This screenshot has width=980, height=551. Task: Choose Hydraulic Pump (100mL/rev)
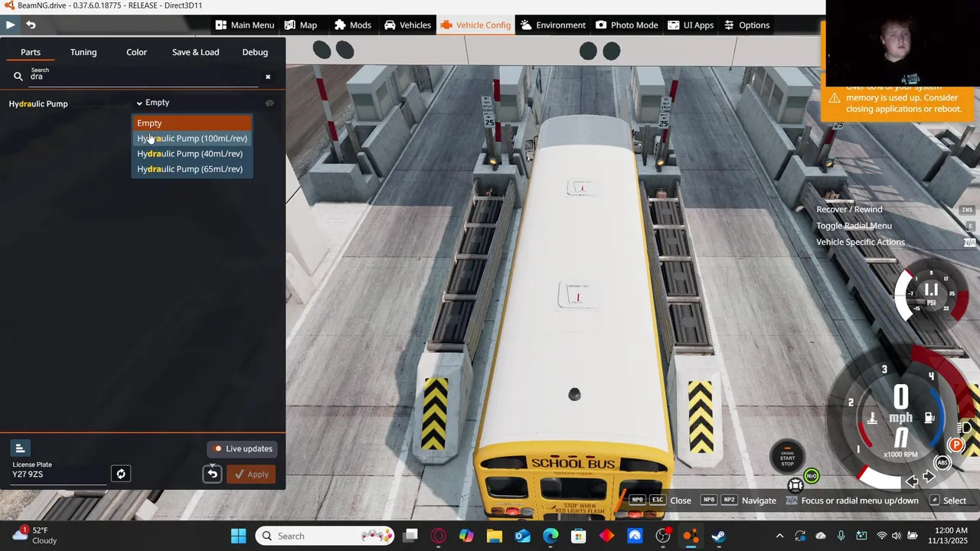[x=192, y=139]
